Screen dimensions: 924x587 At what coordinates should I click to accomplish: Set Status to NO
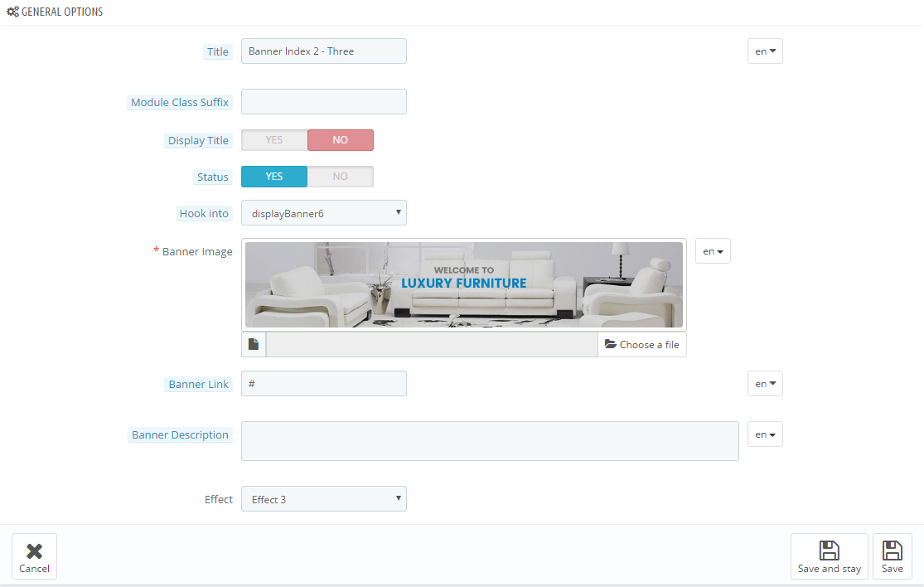(340, 177)
